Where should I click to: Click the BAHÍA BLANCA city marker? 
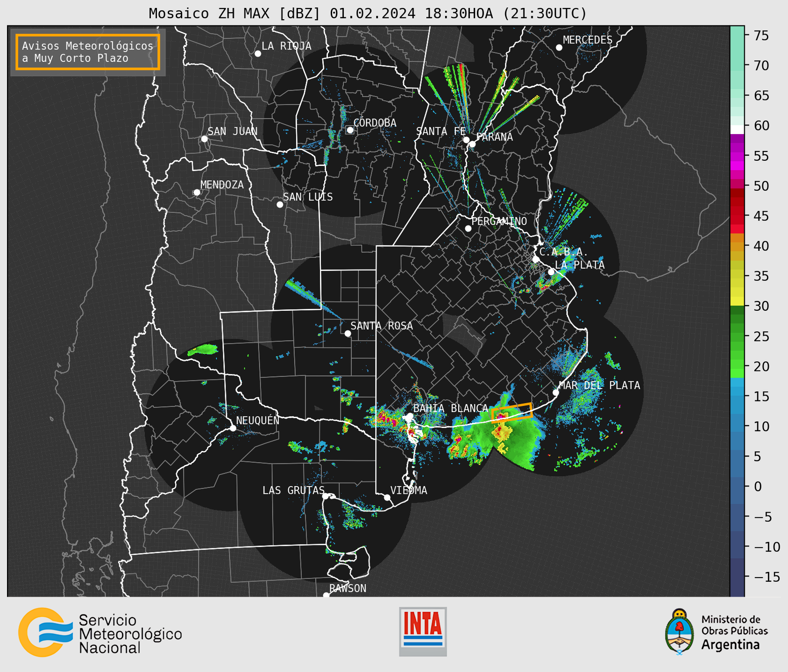tap(410, 416)
